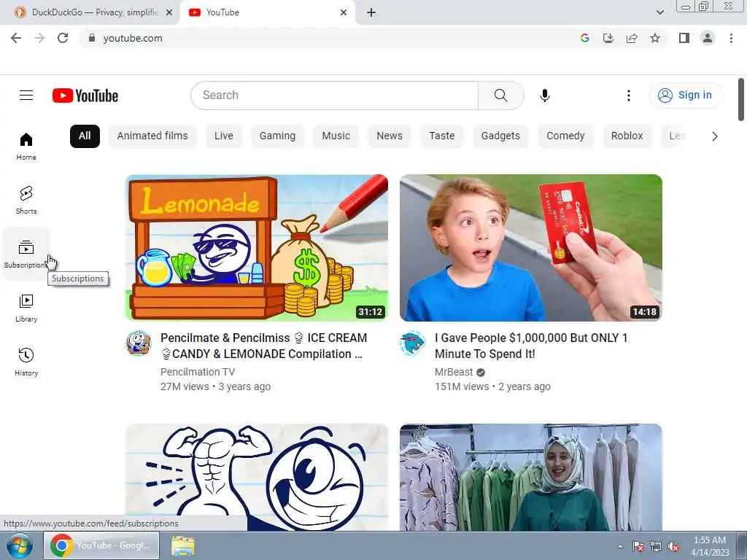Image resolution: width=747 pixels, height=560 pixels.
Task: Open the Windows Start menu
Action: (19, 545)
